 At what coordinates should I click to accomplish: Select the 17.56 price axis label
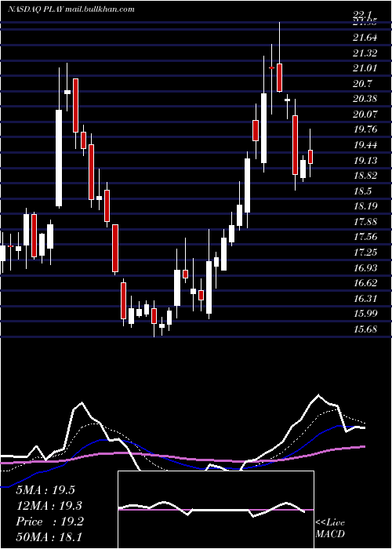[x=365, y=237]
